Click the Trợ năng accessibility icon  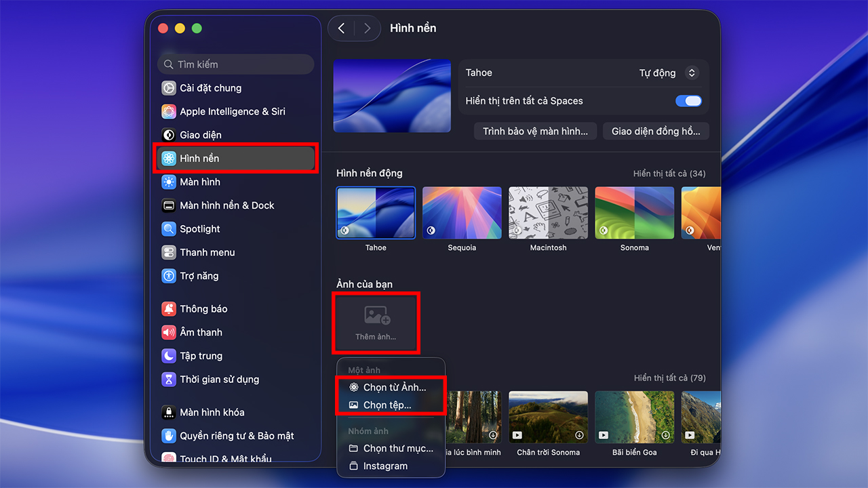(169, 276)
